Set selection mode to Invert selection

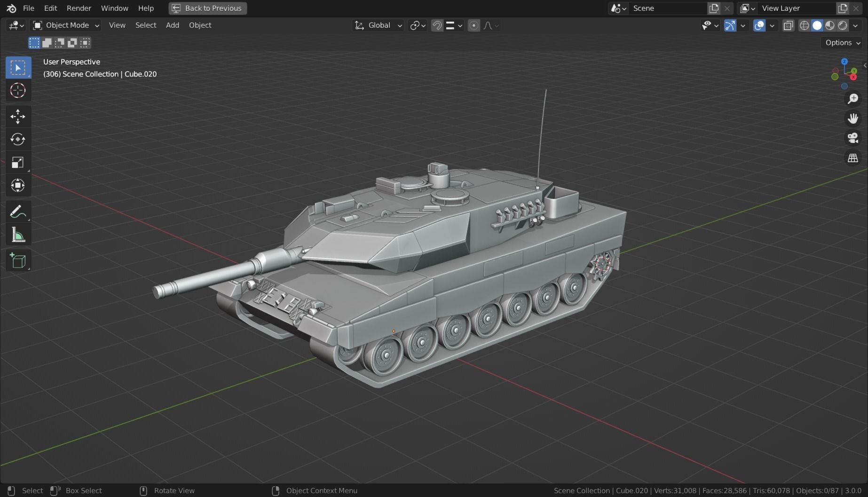tap(72, 43)
